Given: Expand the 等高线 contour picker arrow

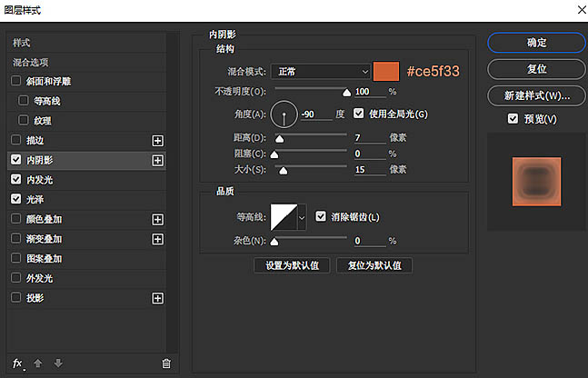Looking at the screenshot, I should coord(302,217).
